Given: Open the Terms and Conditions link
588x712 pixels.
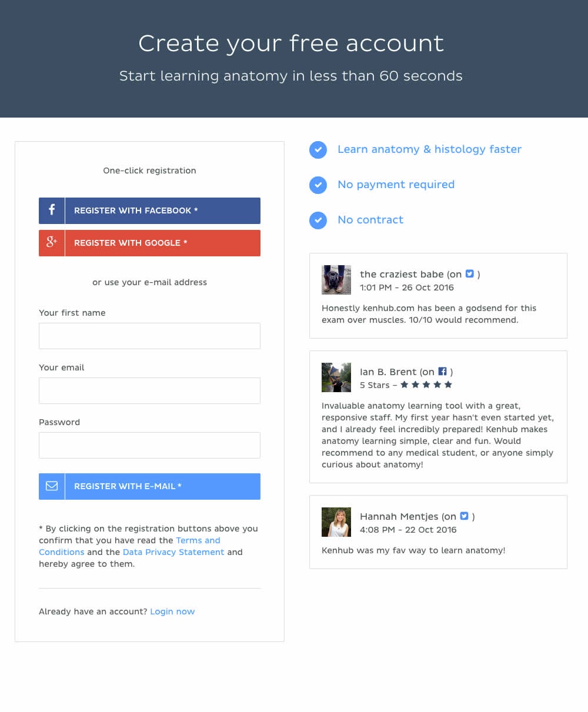Looking at the screenshot, I should [198, 540].
